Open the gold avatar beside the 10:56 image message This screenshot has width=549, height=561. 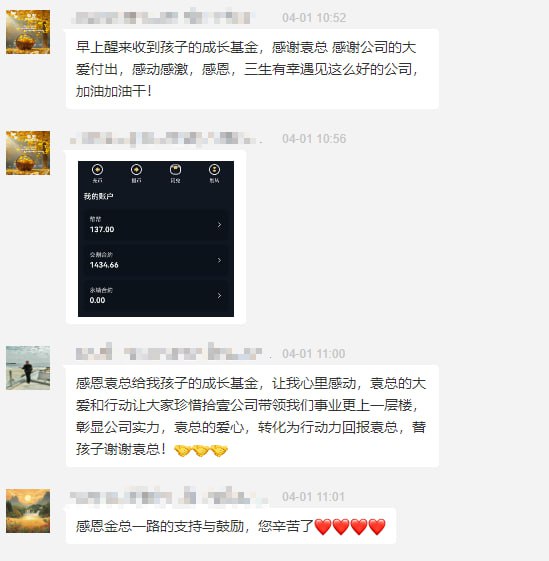pyautogui.click(x=28, y=153)
